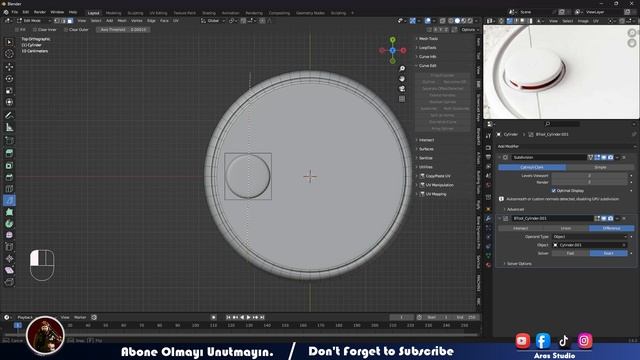Select the Intersect boolean operation
Viewport: 640px width, 360px height.
[x=521, y=228]
